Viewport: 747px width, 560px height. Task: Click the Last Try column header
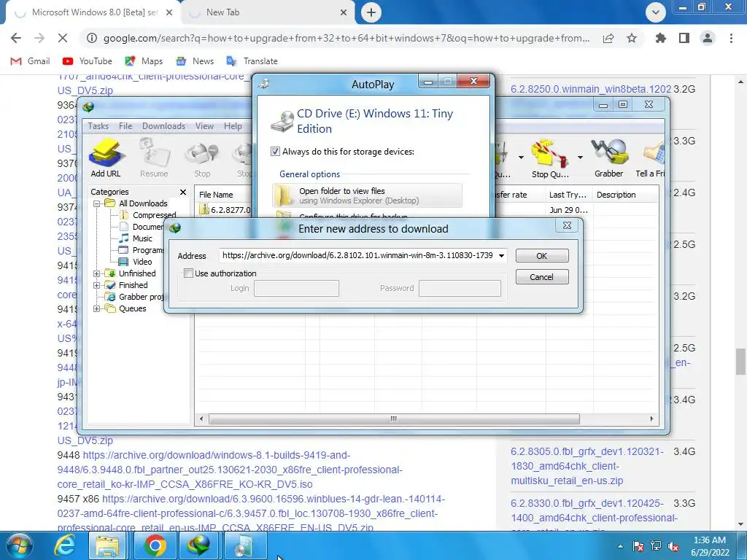568,195
